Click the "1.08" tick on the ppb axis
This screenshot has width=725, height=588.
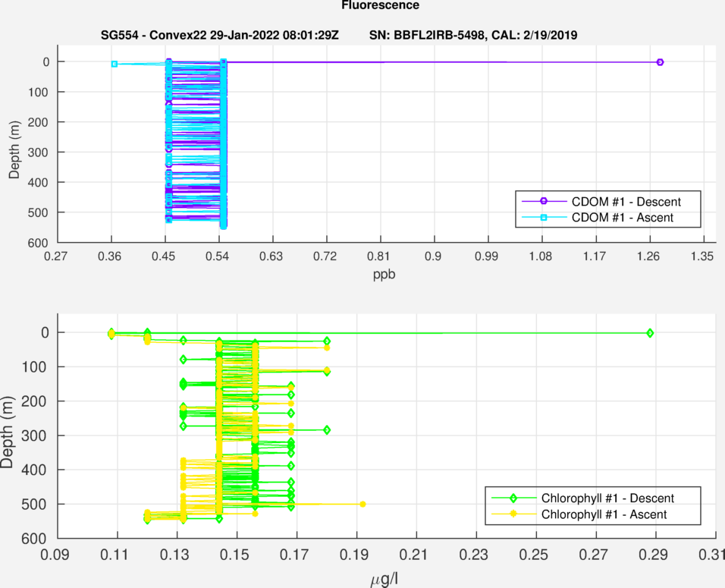pos(541,256)
